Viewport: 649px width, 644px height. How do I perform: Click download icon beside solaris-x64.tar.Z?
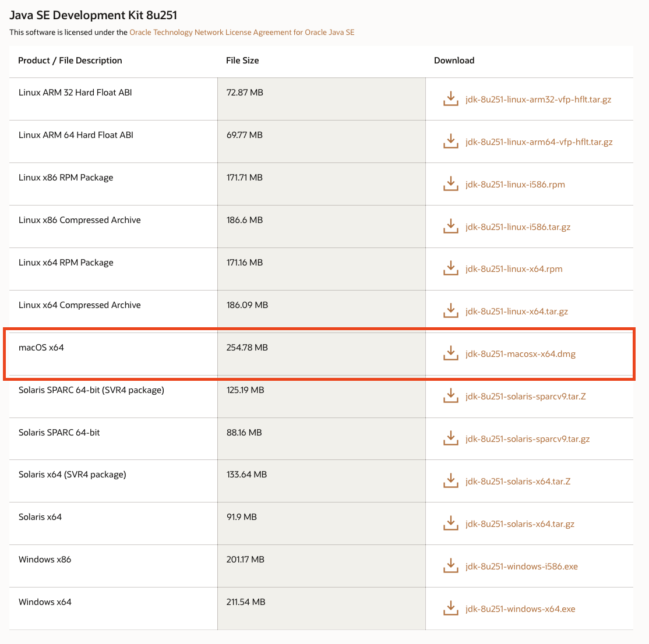coord(451,481)
